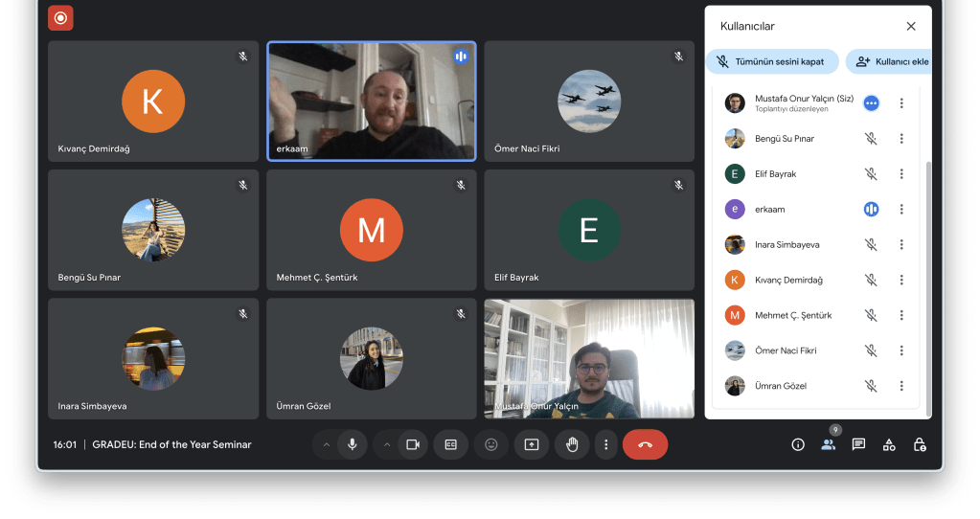The image size is (980, 519).
Task: Open options menu for Bengü Su Pınar
Action: click(900, 139)
